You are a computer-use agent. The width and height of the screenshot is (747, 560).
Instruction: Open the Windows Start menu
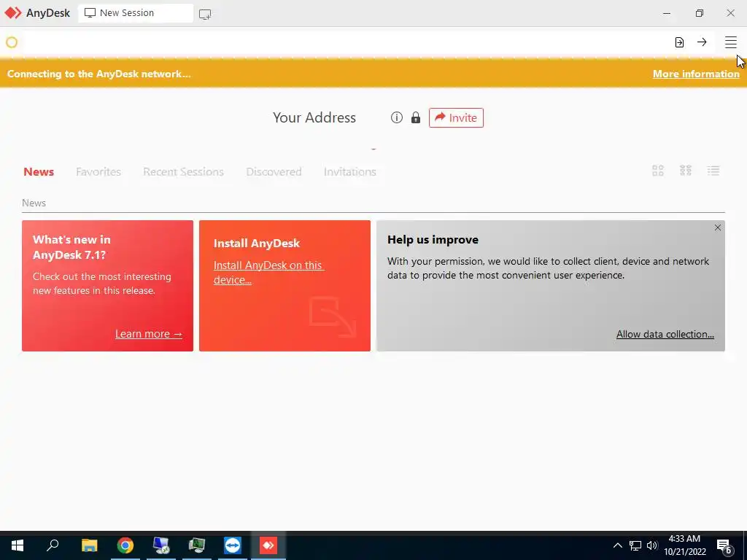point(18,545)
